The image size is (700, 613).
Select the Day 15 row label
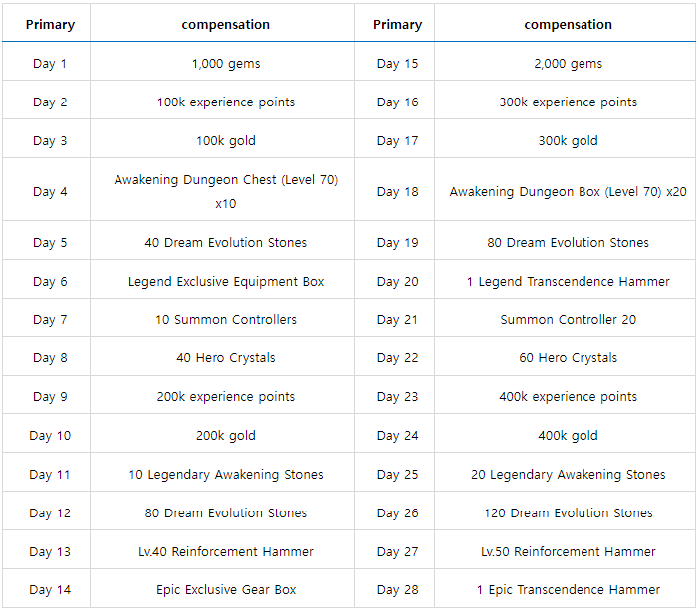pos(397,64)
